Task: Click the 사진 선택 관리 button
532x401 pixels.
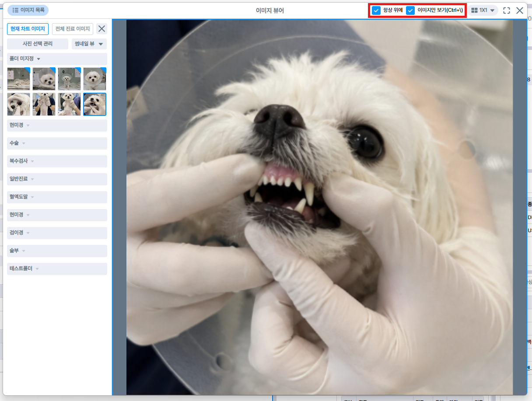Action: pos(38,44)
